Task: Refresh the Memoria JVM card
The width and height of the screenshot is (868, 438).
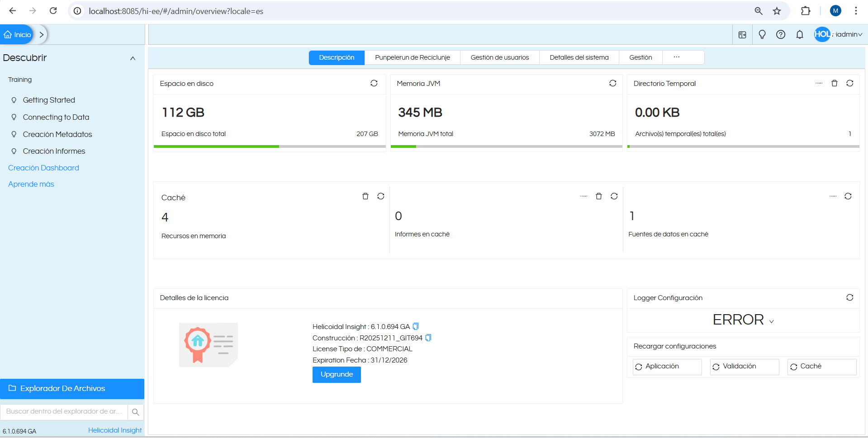Action: 612,83
